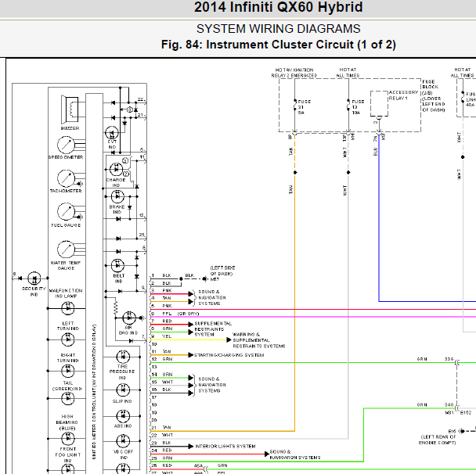Click pin '9 YEL' label
This screenshot has width=476, height=474.
(161, 336)
